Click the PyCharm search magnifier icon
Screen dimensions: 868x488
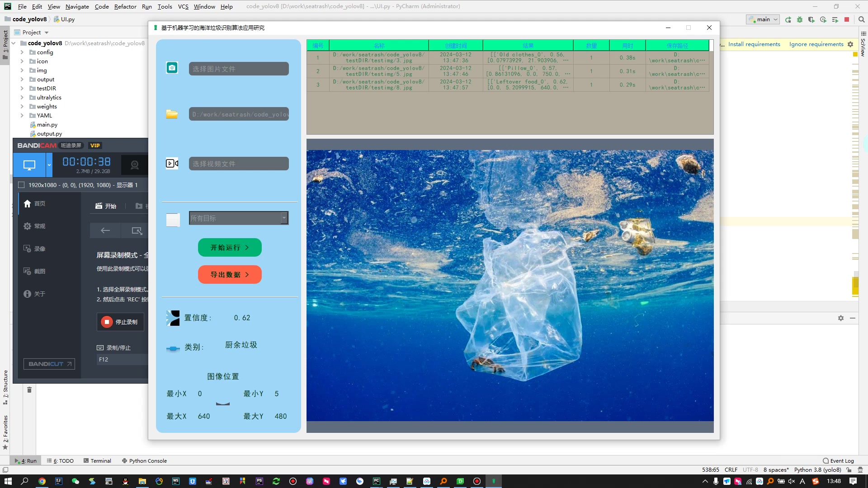click(862, 19)
